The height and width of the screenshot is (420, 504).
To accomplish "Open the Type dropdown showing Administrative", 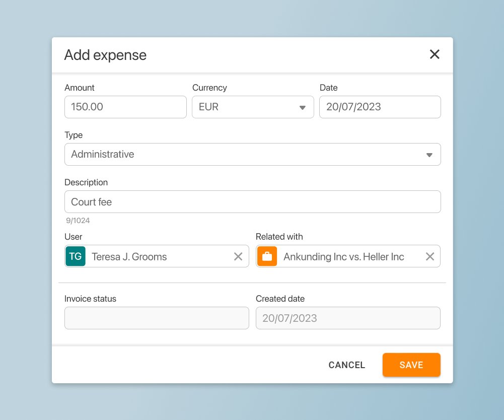I will point(253,155).
